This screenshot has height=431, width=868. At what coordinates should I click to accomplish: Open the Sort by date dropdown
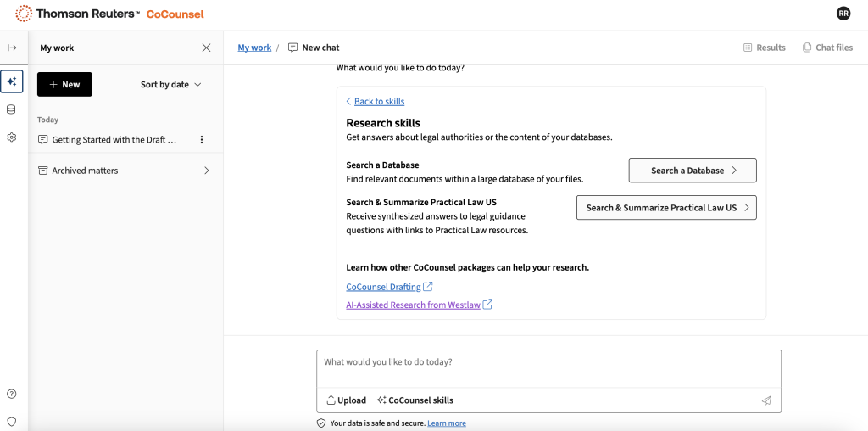click(x=170, y=85)
